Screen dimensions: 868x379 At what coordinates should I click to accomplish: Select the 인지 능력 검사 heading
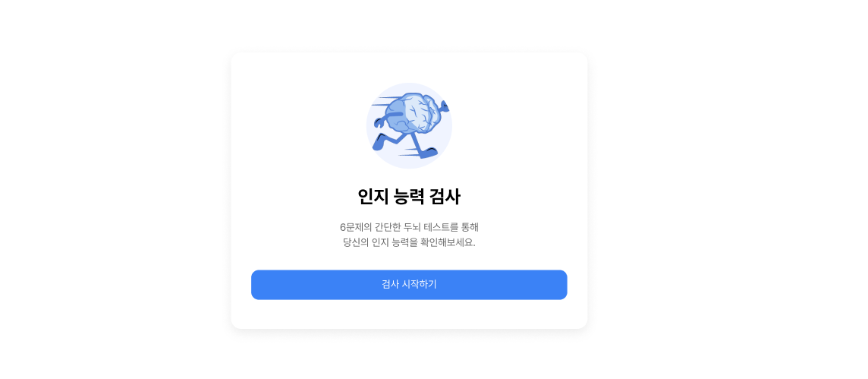coord(409,197)
